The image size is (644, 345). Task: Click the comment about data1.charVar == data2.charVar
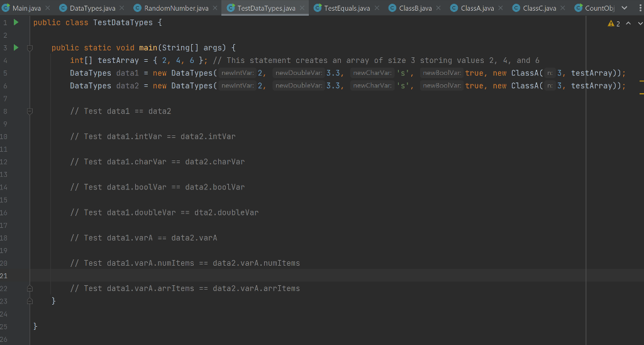(157, 162)
